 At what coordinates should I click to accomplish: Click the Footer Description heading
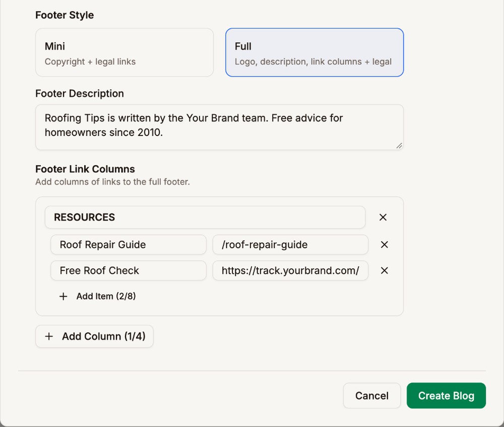click(80, 94)
